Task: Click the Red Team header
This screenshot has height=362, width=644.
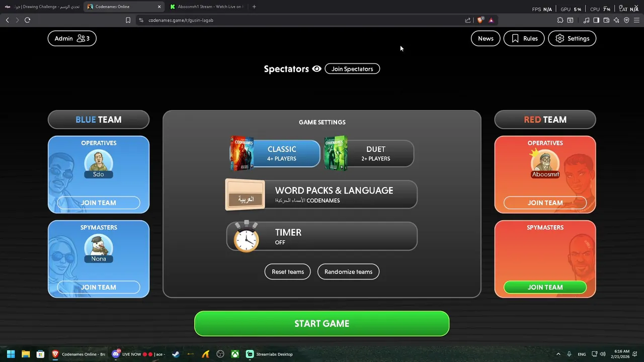Action: click(545, 120)
